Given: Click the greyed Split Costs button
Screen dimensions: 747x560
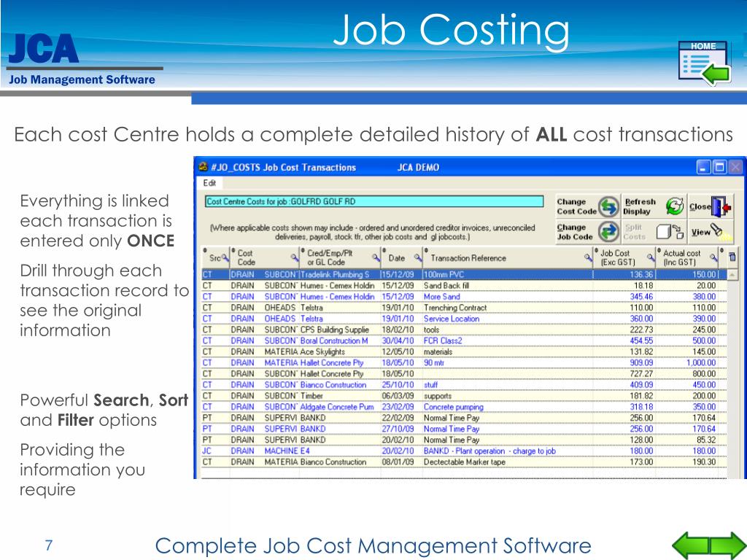Looking at the screenshot, I should tap(654, 232).
